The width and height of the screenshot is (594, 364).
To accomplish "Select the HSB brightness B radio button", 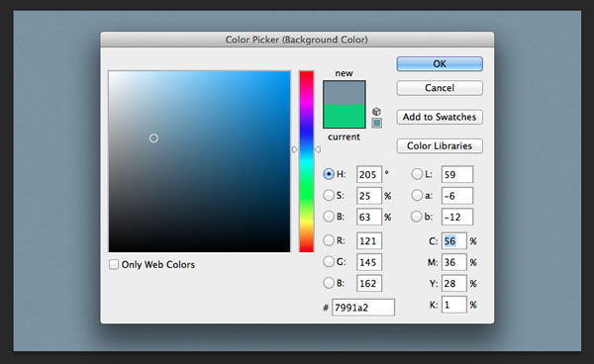I will tap(329, 217).
